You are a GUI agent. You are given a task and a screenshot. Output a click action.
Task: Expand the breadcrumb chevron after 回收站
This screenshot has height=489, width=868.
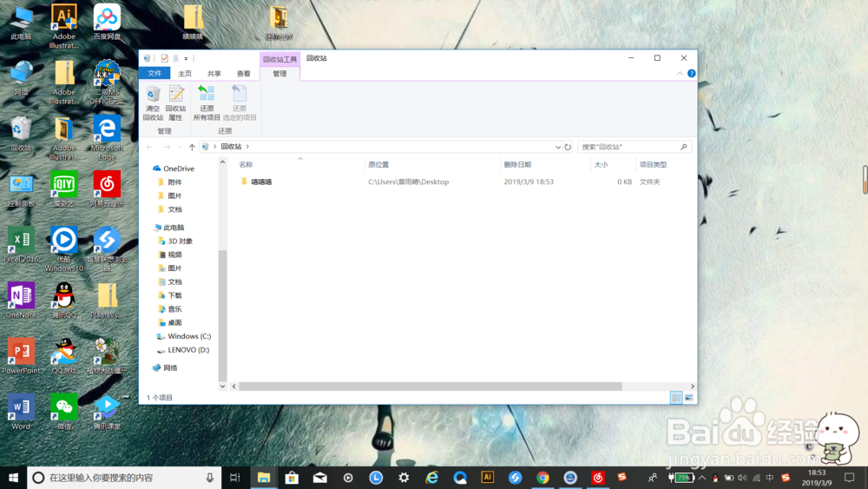248,147
